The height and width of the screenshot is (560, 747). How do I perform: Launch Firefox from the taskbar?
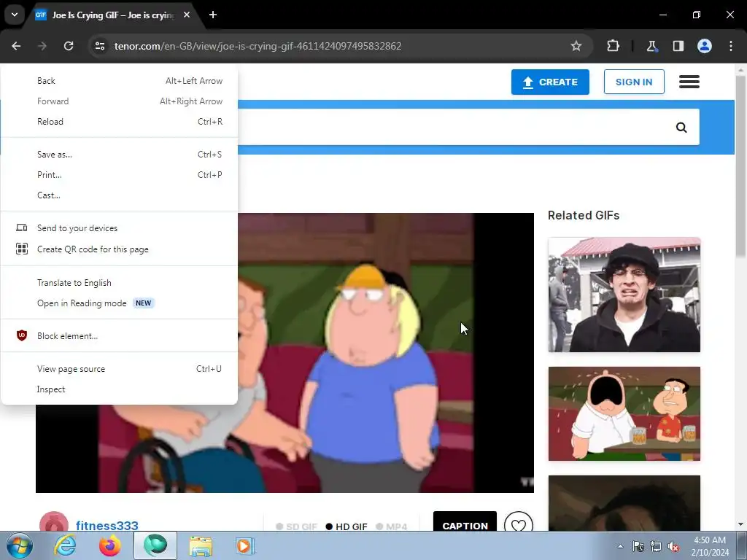[109, 545]
